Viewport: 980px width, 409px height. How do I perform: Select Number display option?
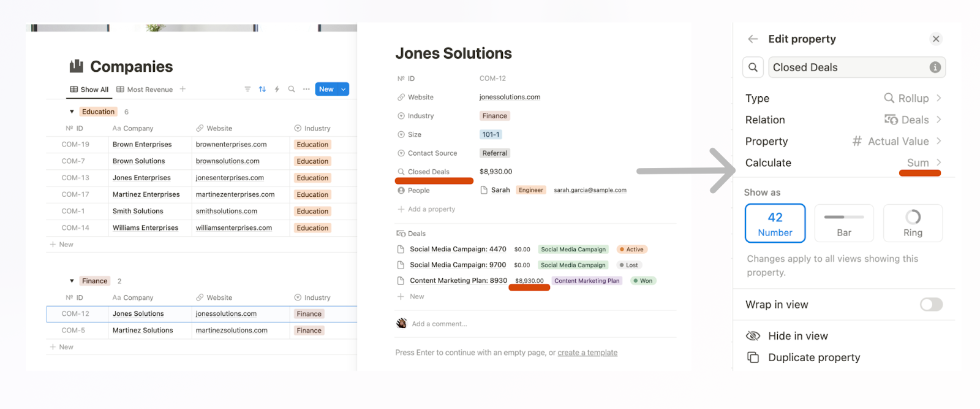coord(775,223)
